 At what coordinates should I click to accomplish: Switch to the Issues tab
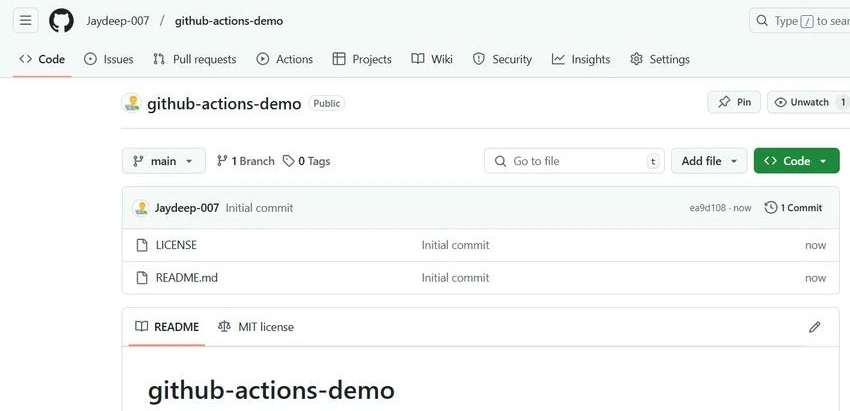109,59
